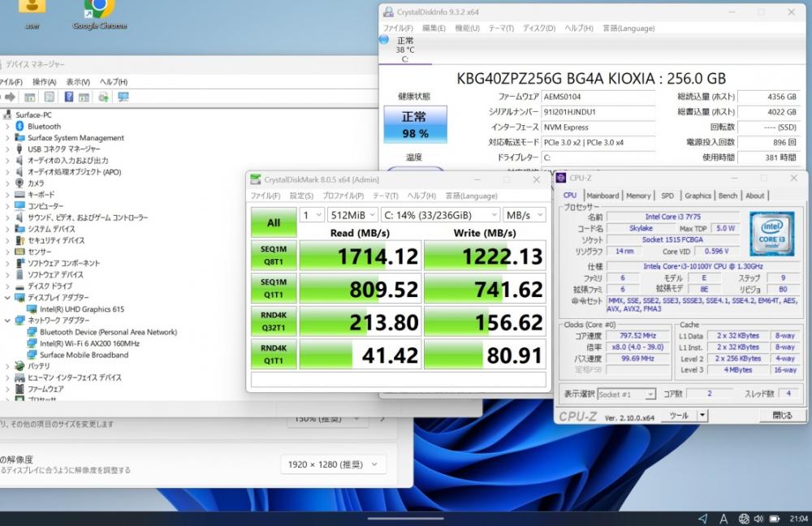Click the 閉じる button in CPU-Z

[x=783, y=416]
